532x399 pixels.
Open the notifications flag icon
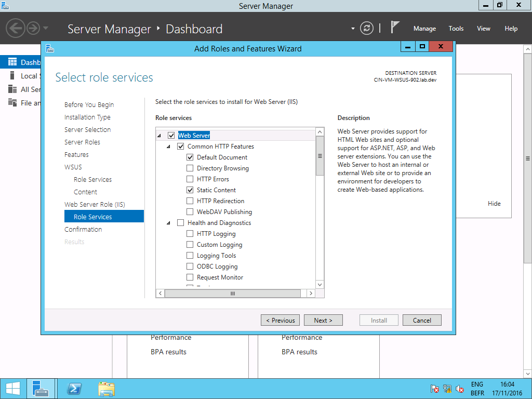(395, 27)
